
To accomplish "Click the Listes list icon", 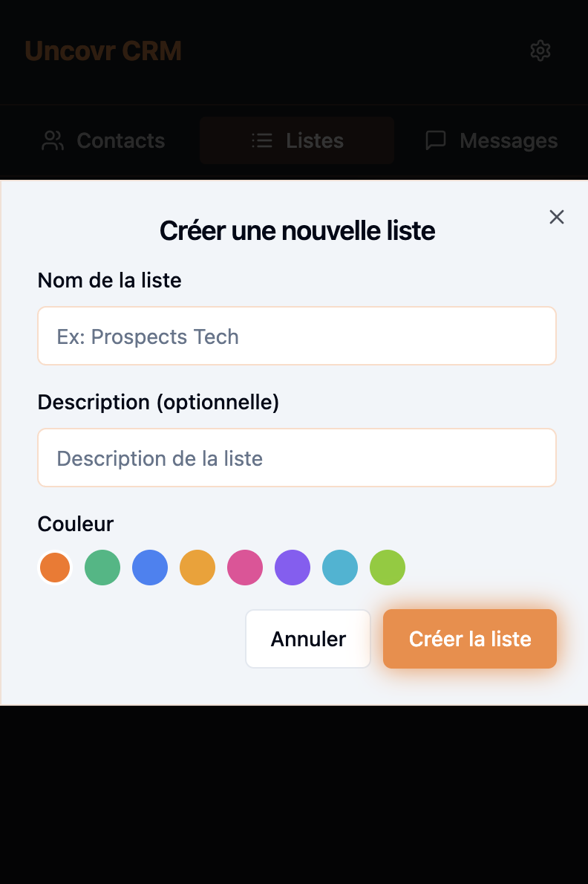I will click(262, 140).
